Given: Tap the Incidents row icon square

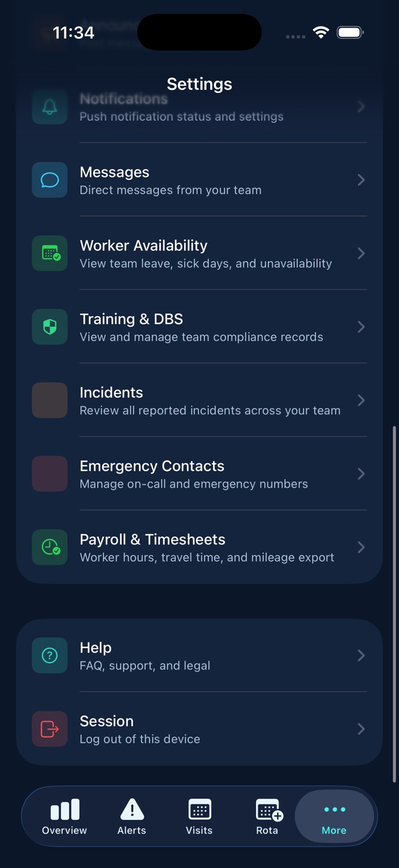Looking at the screenshot, I should pyautogui.click(x=50, y=400).
